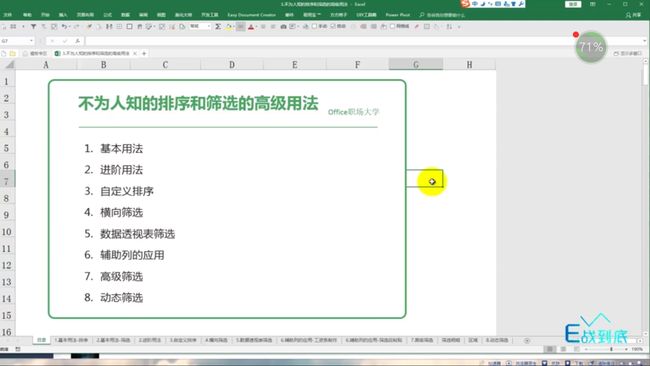Image resolution: width=650 pixels, height=366 pixels.
Task: Select column G header
Action: (416, 65)
